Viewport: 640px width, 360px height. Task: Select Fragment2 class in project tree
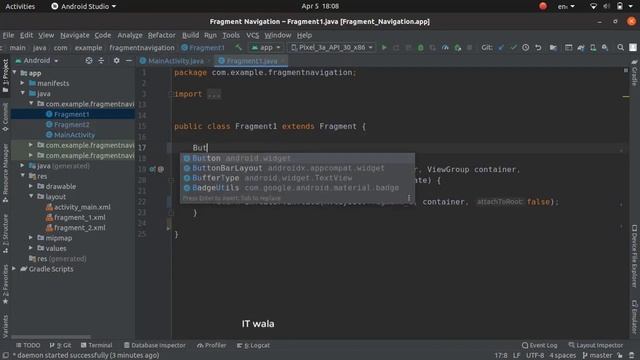click(x=72, y=124)
